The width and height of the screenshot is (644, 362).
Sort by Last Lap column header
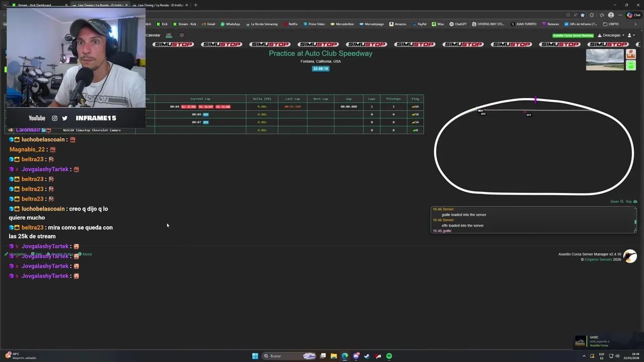[x=292, y=99]
